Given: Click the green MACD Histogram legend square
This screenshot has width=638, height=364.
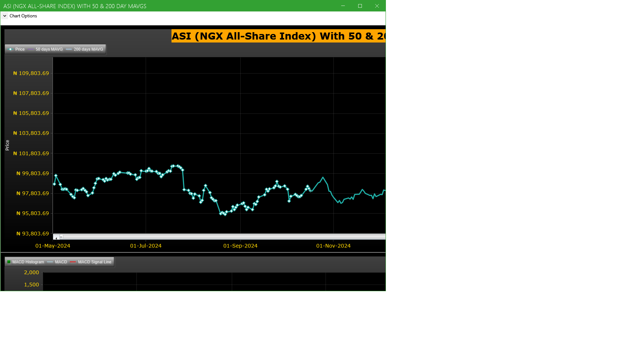Looking at the screenshot, I should (9, 262).
